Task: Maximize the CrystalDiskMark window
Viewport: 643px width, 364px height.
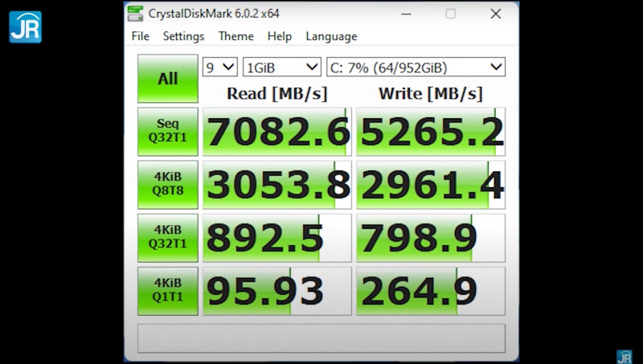Action: point(450,14)
